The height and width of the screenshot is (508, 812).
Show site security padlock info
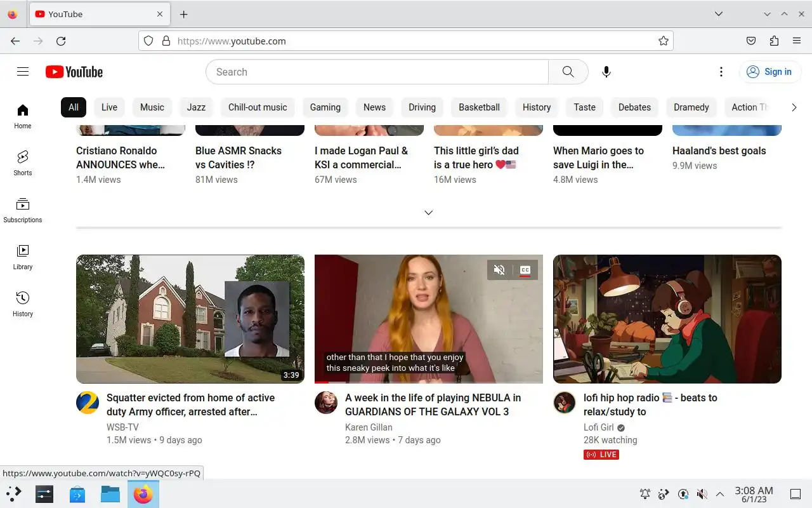click(166, 41)
